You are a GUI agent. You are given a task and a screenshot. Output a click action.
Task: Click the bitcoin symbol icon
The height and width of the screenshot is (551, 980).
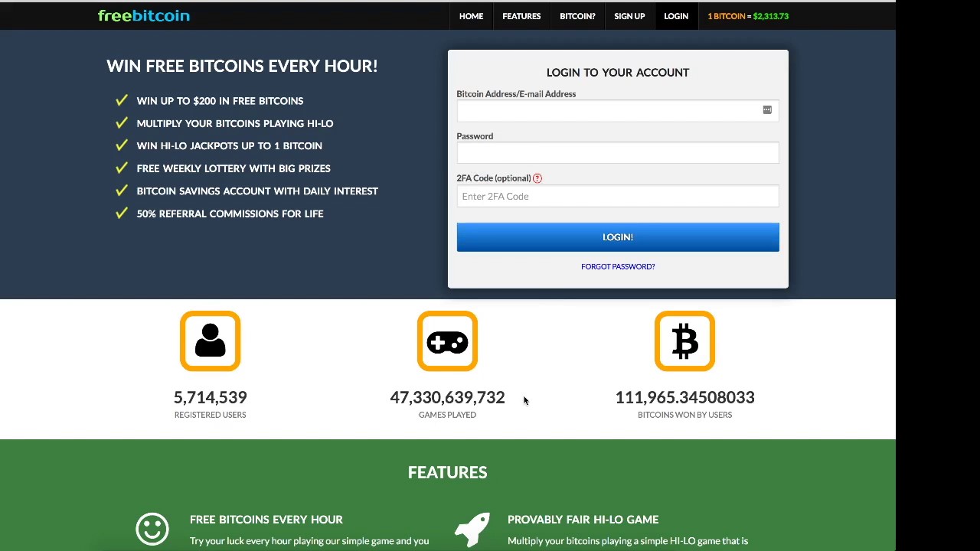[684, 341]
